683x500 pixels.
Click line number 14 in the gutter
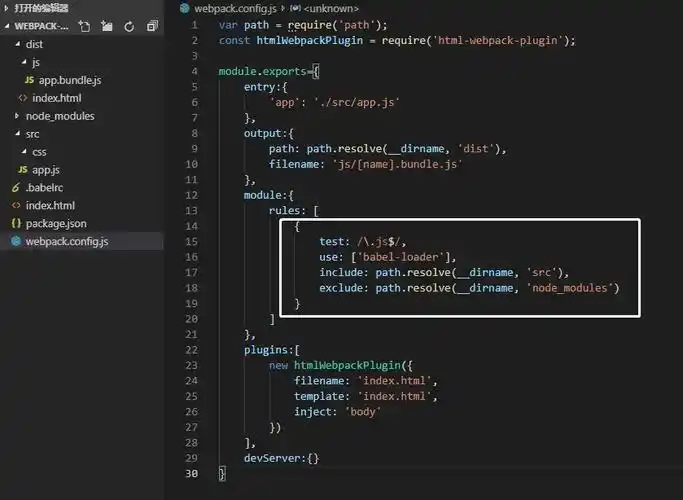coord(192,226)
